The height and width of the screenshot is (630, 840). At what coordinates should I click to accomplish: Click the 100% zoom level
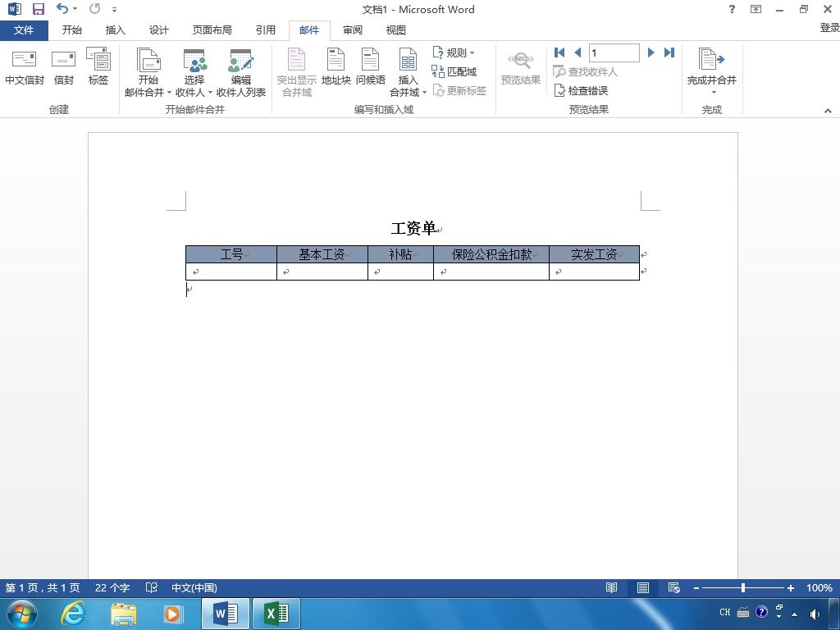coord(819,587)
